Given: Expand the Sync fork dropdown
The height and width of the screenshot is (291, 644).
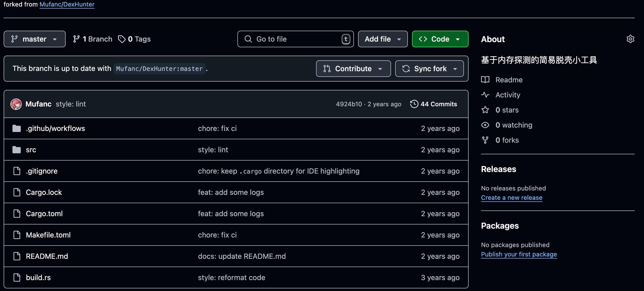Looking at the screenshot, I should click(x=429, y=69).
